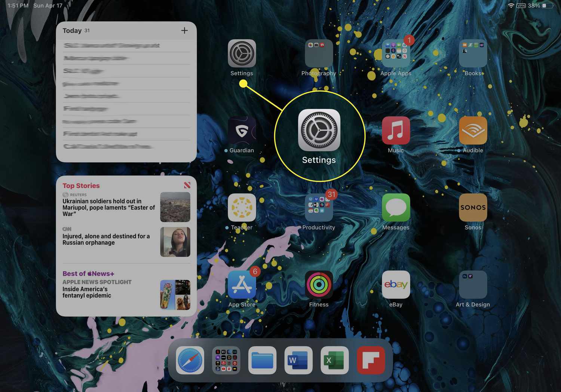Read the Ukrainian soldiers Mariupol story
Image resolution: width=561 pixels, height=392 pixels.
click(108, 207)
